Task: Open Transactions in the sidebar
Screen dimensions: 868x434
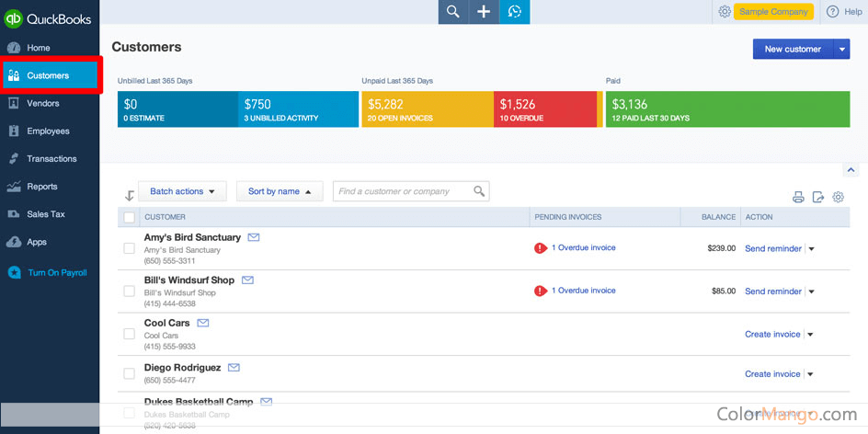Action: coord(51,159)
